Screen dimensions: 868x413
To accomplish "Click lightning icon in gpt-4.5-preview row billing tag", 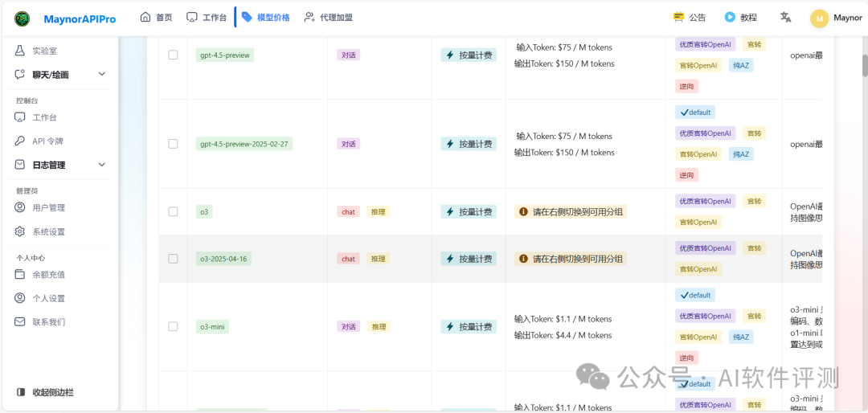I will [450, 55].
